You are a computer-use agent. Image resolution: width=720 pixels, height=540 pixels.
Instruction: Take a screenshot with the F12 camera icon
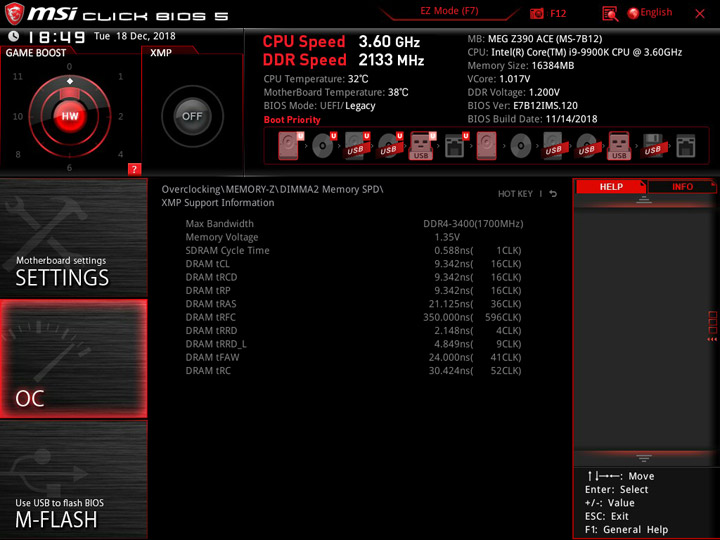[536, 14]
